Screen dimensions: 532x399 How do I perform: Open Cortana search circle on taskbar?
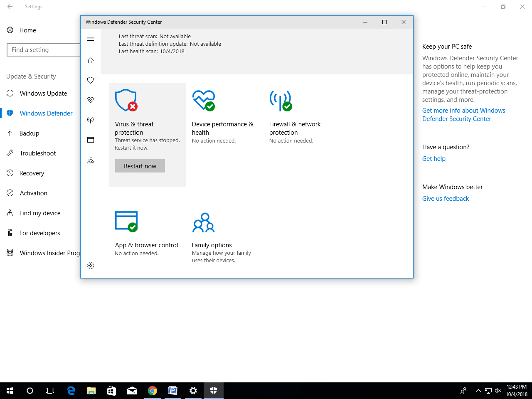click(x=30, y=391)
